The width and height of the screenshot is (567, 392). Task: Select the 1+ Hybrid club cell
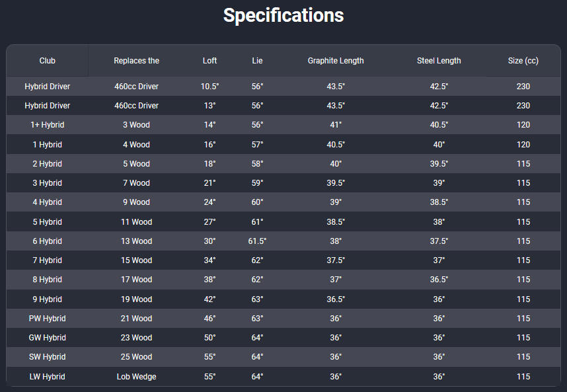point(47,125)
